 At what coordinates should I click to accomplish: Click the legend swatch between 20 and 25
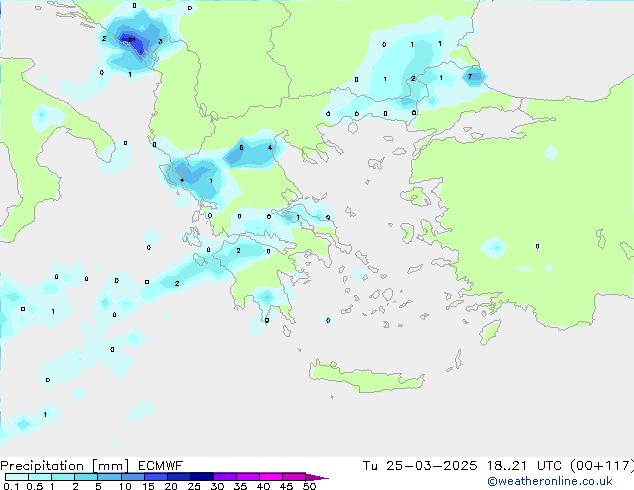(x=179, y=477)
